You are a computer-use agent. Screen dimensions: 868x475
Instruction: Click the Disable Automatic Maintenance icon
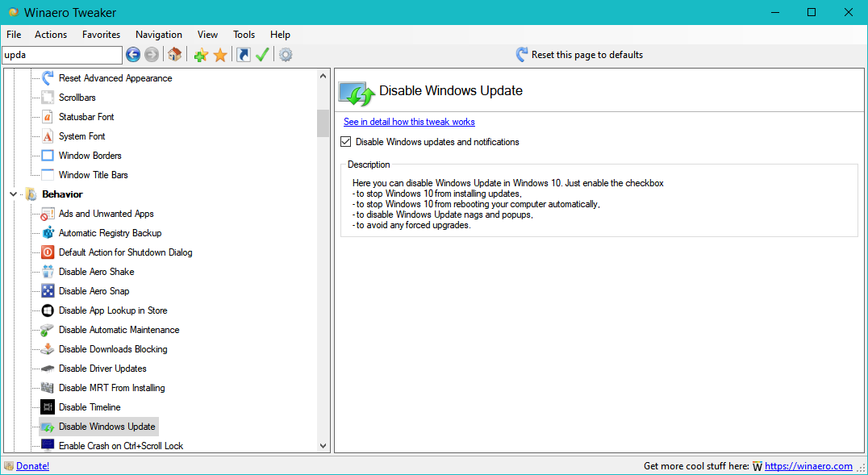(x=48, y=330)
